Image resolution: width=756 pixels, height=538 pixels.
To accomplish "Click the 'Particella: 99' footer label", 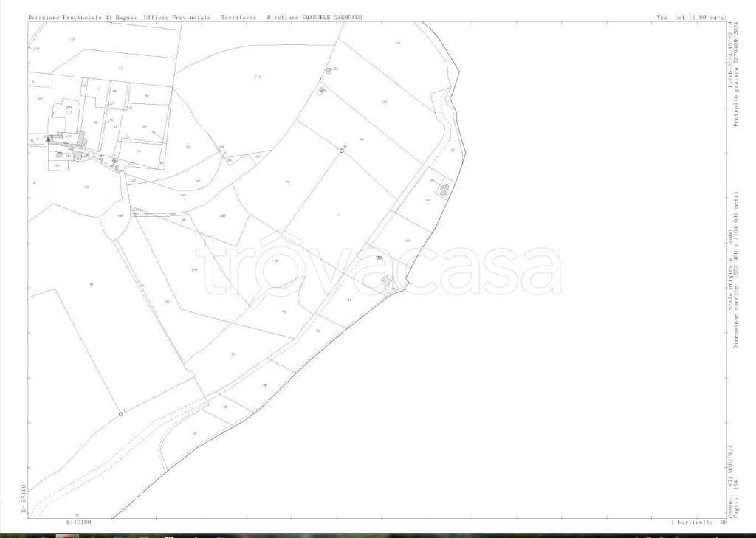I will coord(699,523).
